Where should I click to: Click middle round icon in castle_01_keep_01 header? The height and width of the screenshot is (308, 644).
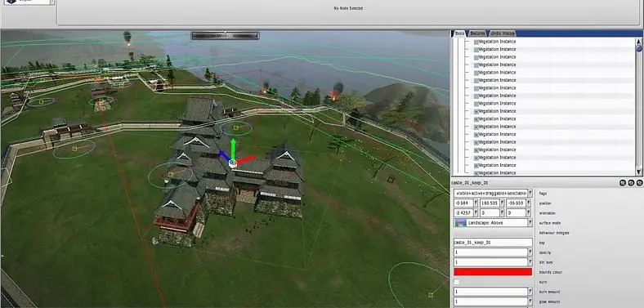tap(631, 183)
